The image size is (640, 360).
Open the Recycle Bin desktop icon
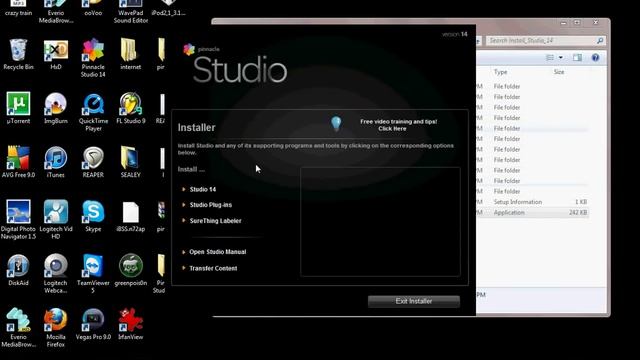18,54
